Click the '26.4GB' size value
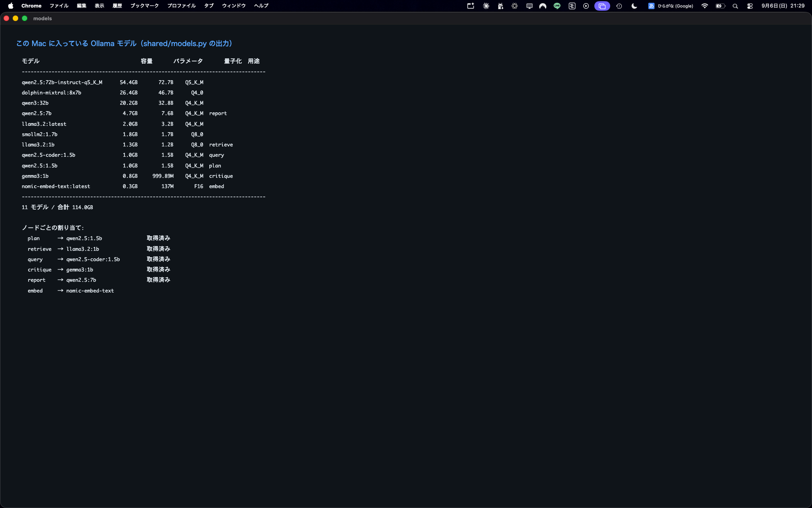The width and height of the screenshot is (812, 508). [129, 93]
